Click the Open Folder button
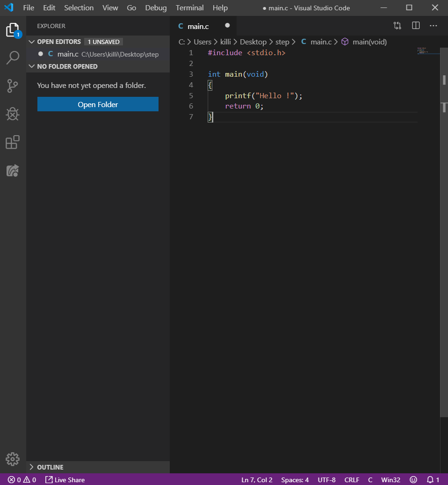 [x=98, y=104]
